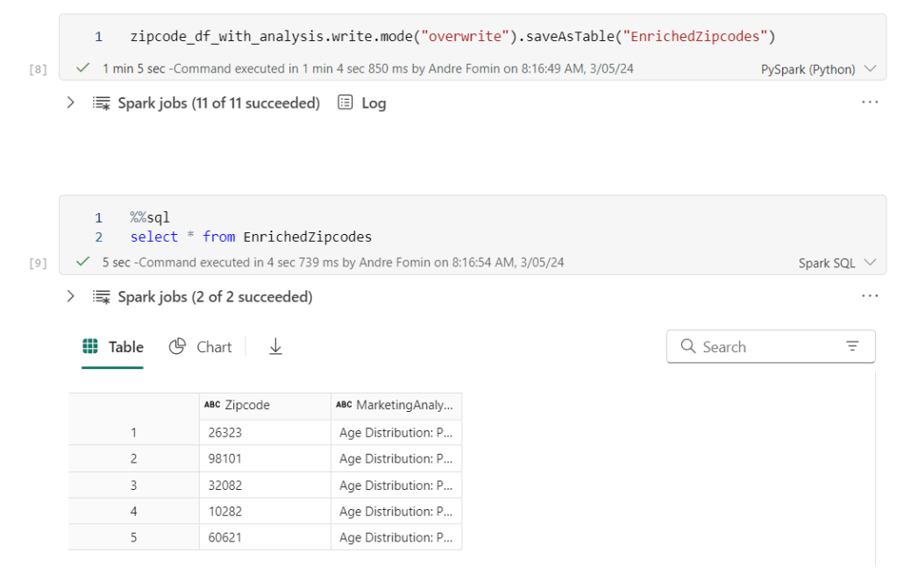Viewport: 897px width, 588px height.
Task: Click the download results icon
Action: click(275, 346)
